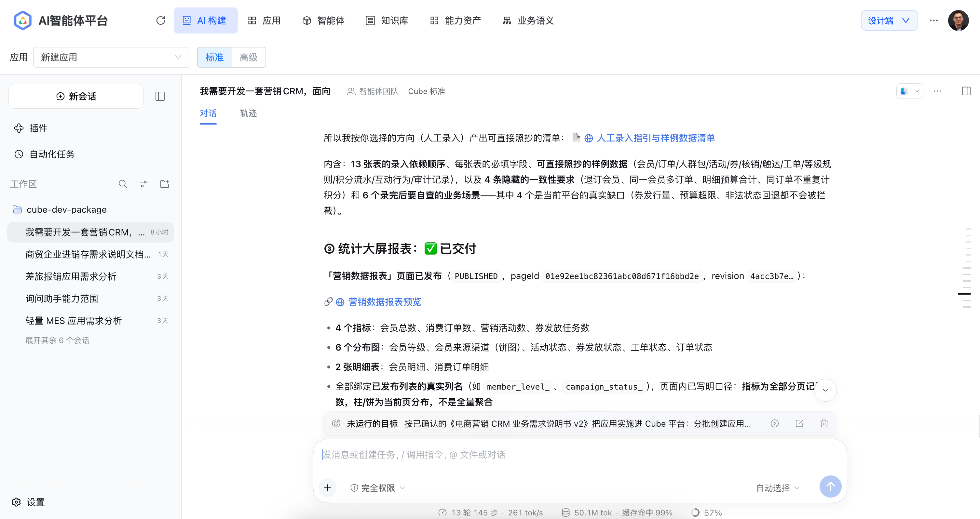
Task: Open 营销数据报表预览 link
Action: [x=385, y=302]
